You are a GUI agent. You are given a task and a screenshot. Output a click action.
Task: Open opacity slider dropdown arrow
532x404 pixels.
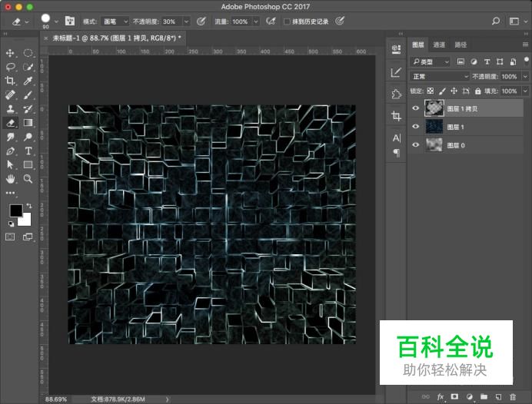pos(186,22)
